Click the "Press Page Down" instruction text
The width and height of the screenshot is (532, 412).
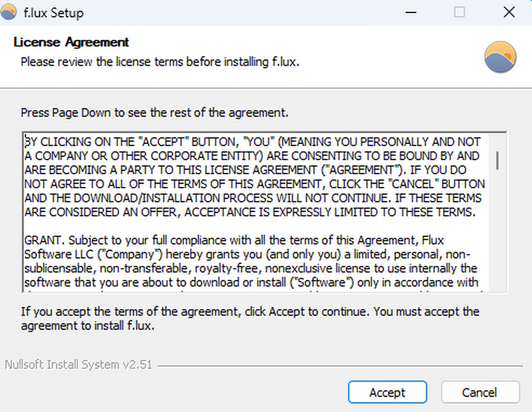coord(155,113)
